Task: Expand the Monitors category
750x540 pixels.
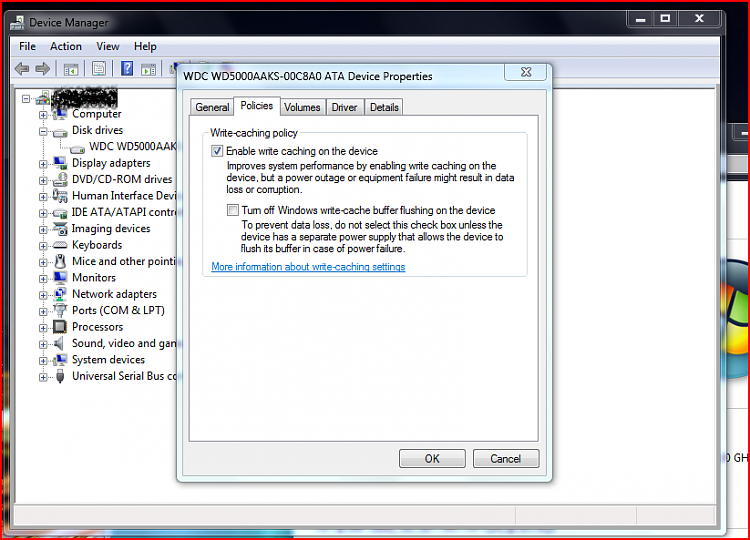Action: pos(43,278)
